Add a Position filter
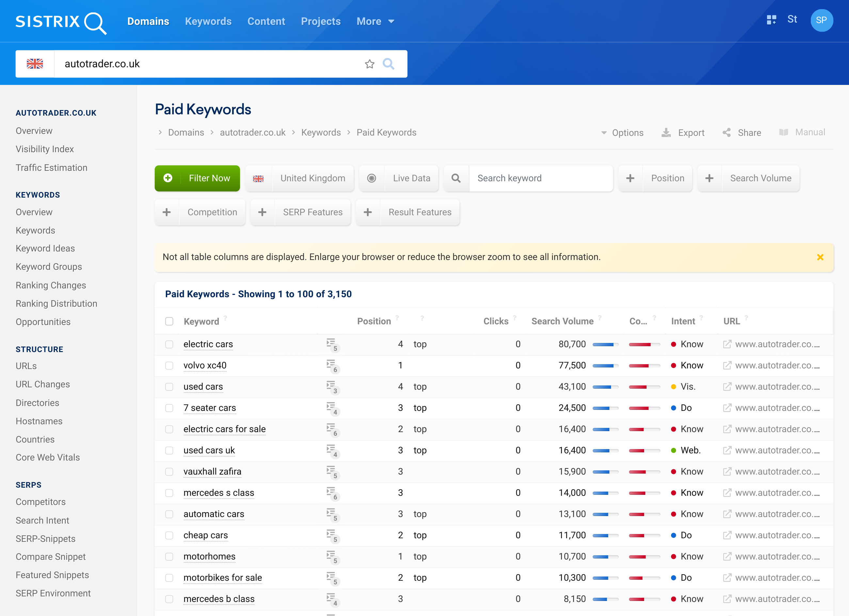 pos(655,178)
